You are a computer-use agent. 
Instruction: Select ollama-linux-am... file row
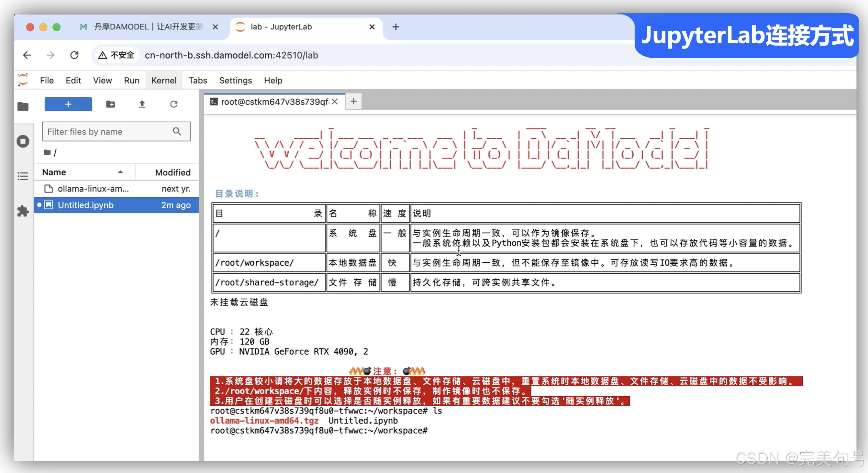[117, 189]
